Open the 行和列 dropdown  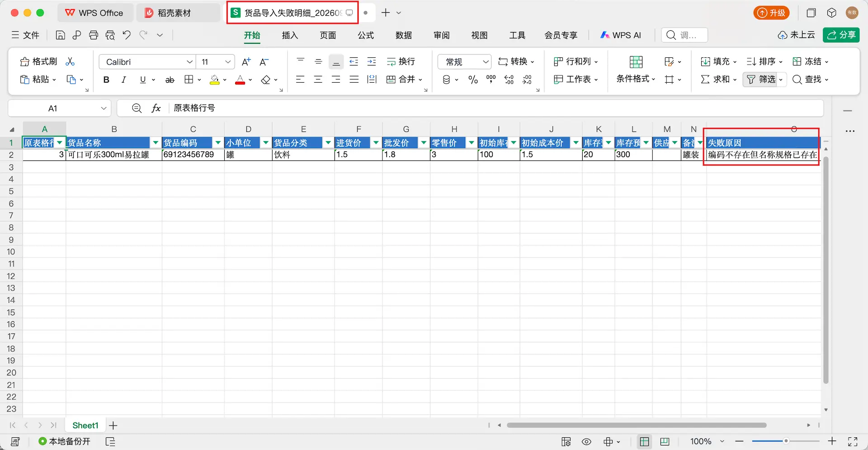[576, 61]
